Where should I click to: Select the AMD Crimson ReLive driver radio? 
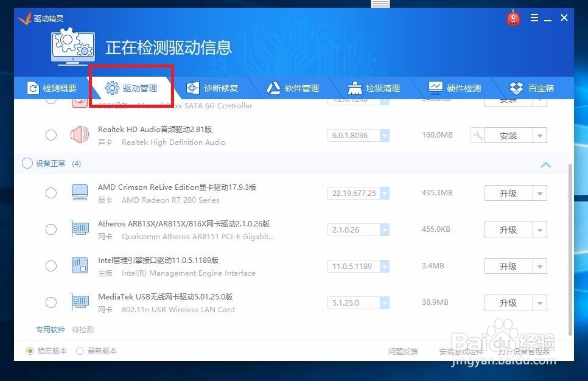coord(51,193)
